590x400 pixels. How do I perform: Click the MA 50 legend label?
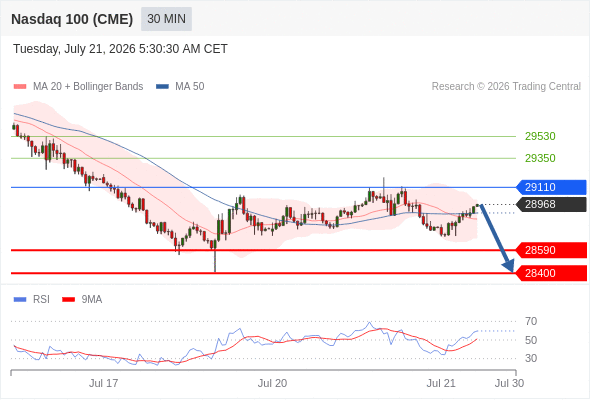click(x=190, y=87)
